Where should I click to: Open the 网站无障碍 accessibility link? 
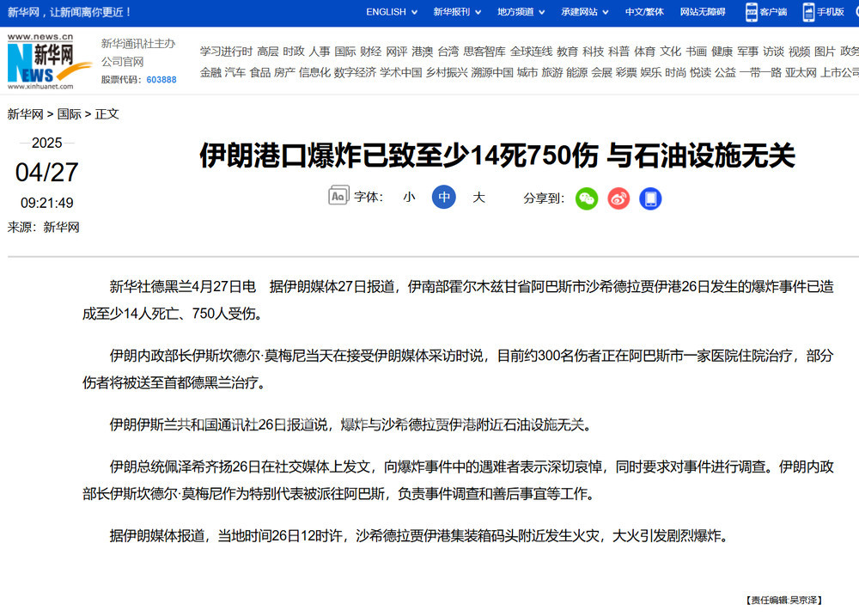[703, 12]
